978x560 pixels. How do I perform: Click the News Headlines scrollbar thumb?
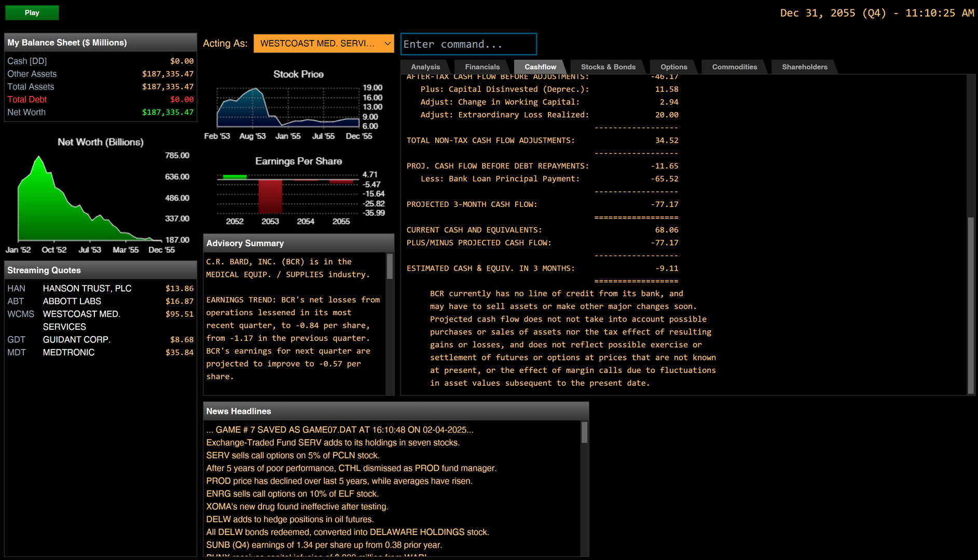584,432
